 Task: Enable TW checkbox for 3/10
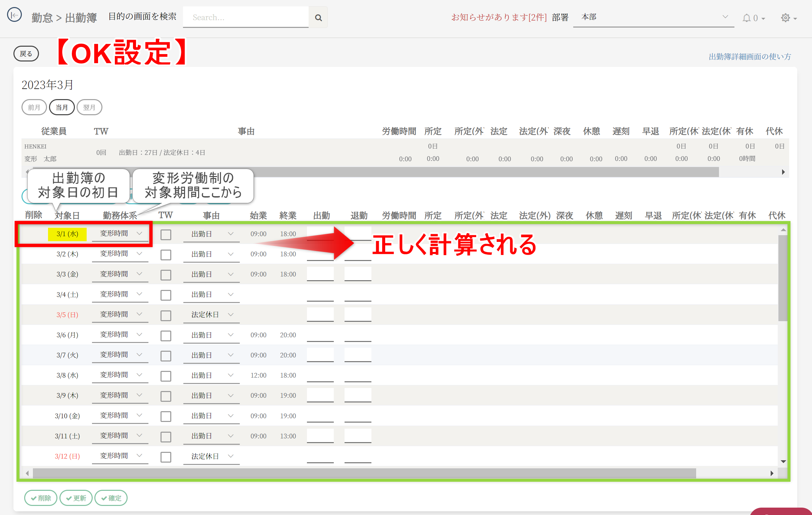point(166,416)
